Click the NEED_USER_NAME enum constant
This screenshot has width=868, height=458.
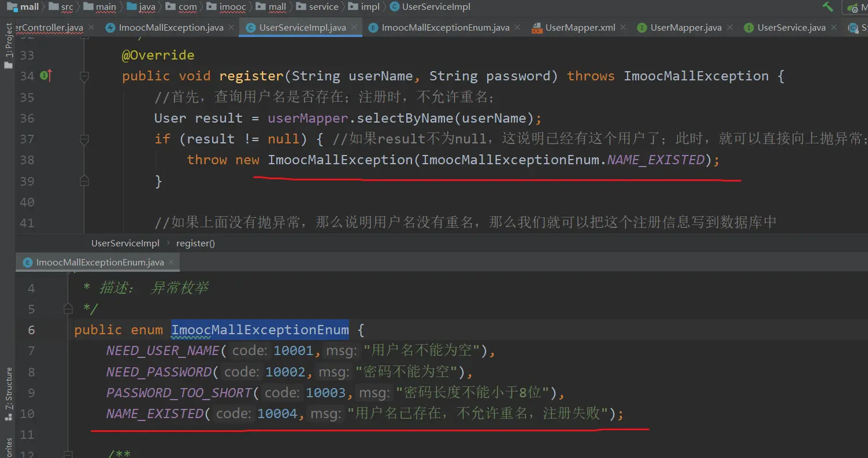(162, 351)
